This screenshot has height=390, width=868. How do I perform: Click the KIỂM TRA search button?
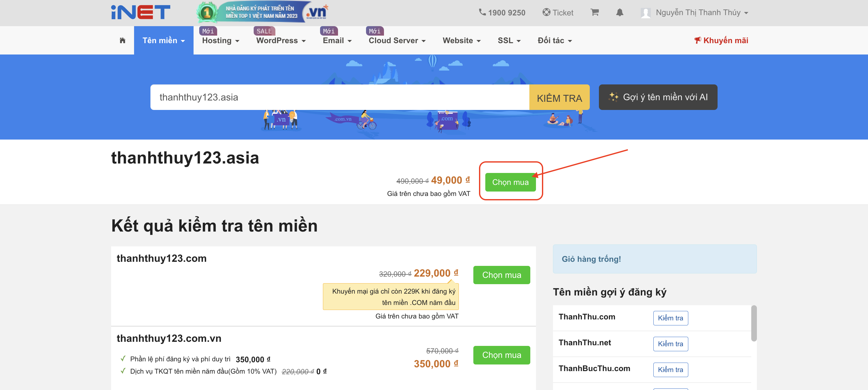click(559, 97)
